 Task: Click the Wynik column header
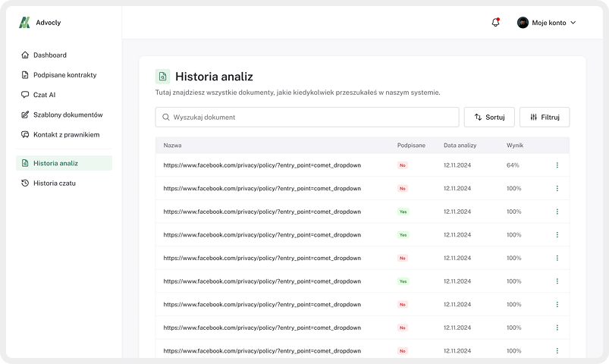tap(515, 146)
